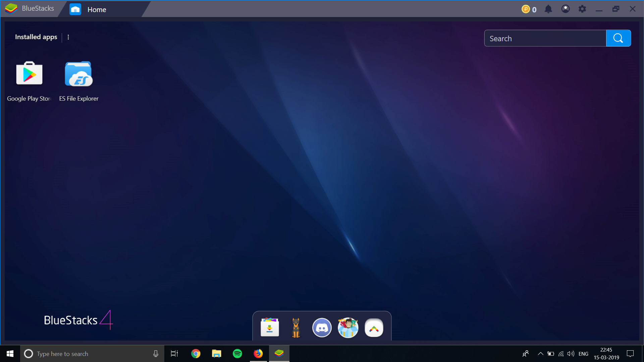Open the Google Play Store app
Screen dimensions: 644x362
pyautogui.click(x=29, y=74)
